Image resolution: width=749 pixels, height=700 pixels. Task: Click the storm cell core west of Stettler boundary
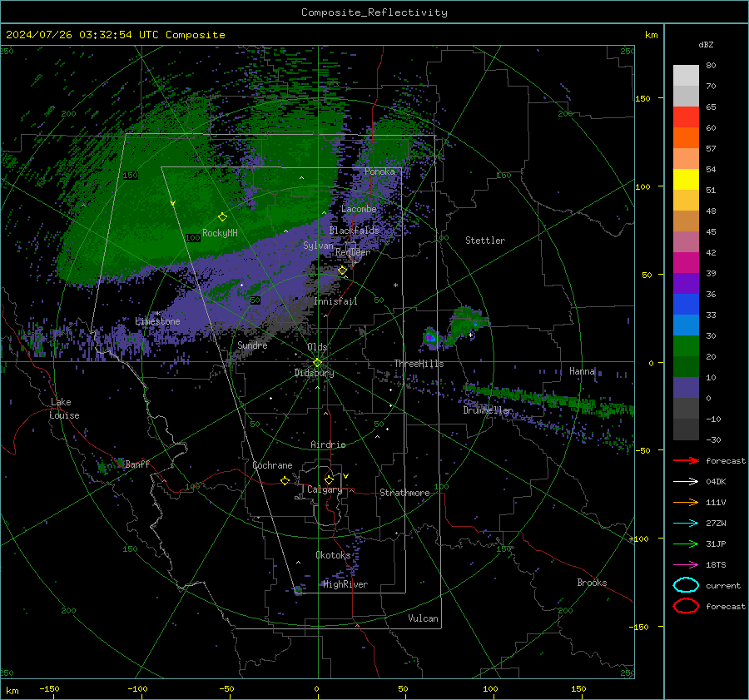[x=430, y=337]
